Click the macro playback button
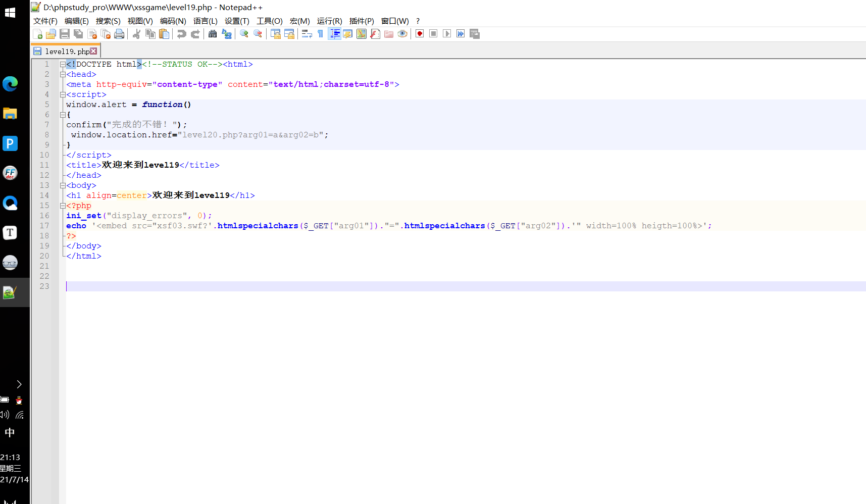 point(447,34)
